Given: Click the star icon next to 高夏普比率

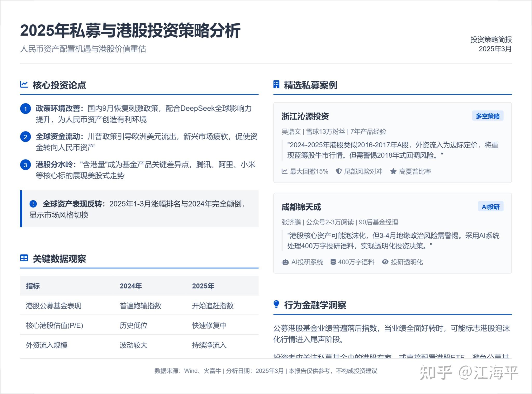Looking at the screenshot, I should click(x=393, y=171).
